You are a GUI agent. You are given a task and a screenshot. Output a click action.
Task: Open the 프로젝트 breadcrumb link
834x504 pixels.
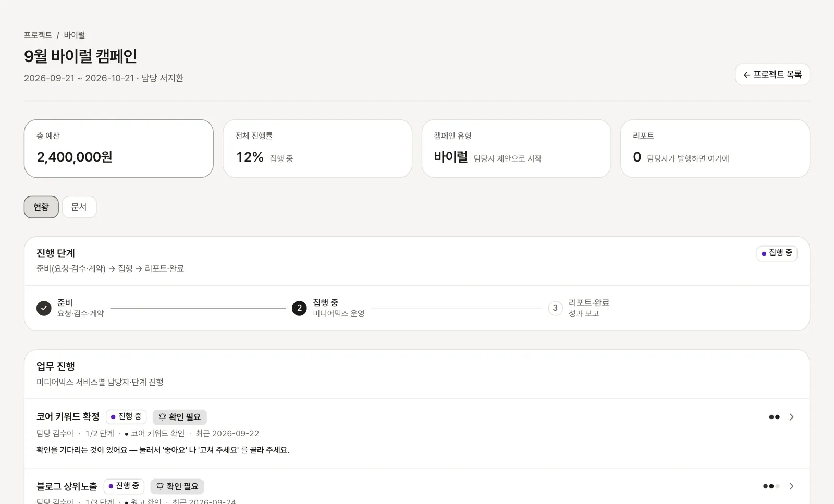(38, 35)
